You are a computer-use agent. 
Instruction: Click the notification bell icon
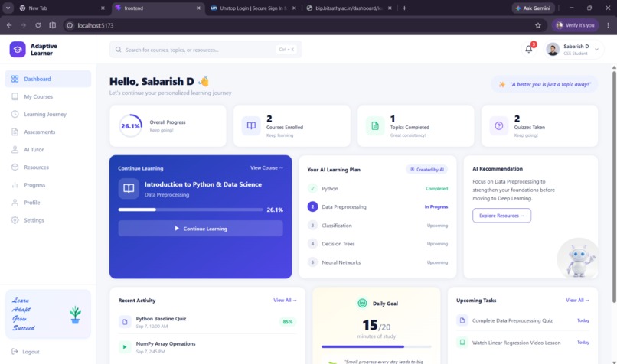[x=529, y=49]
